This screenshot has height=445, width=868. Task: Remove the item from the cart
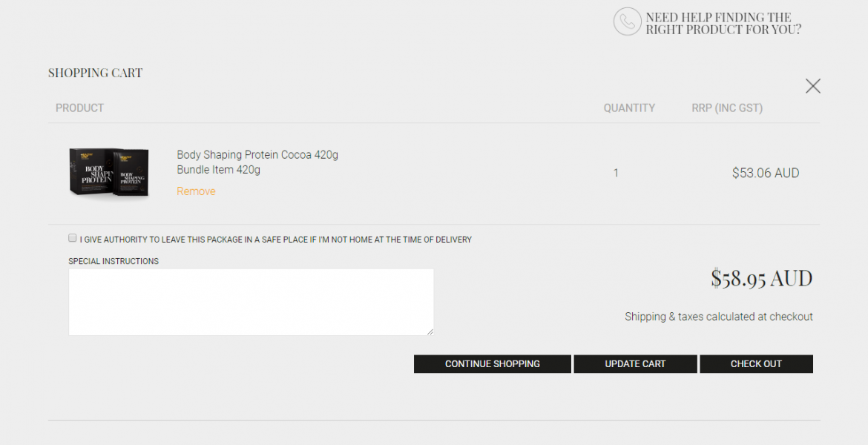click(196, 191)
